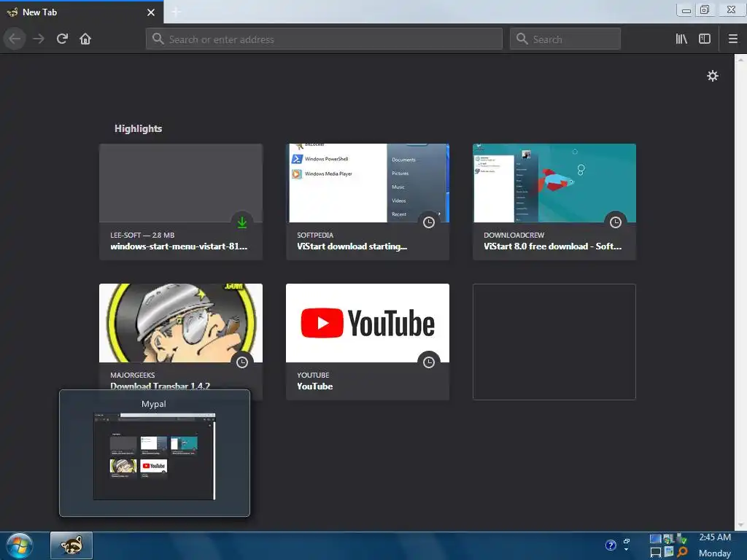Open the Windows Start orb

point(20,545)
